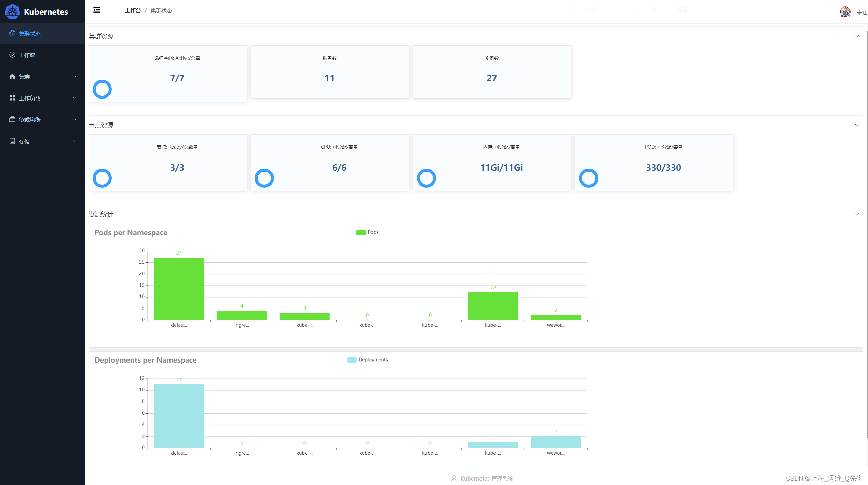Toggle the Pods legend in chart
Image resolution: width=868 pixels, height=485 pixels.
click(361, 232)
